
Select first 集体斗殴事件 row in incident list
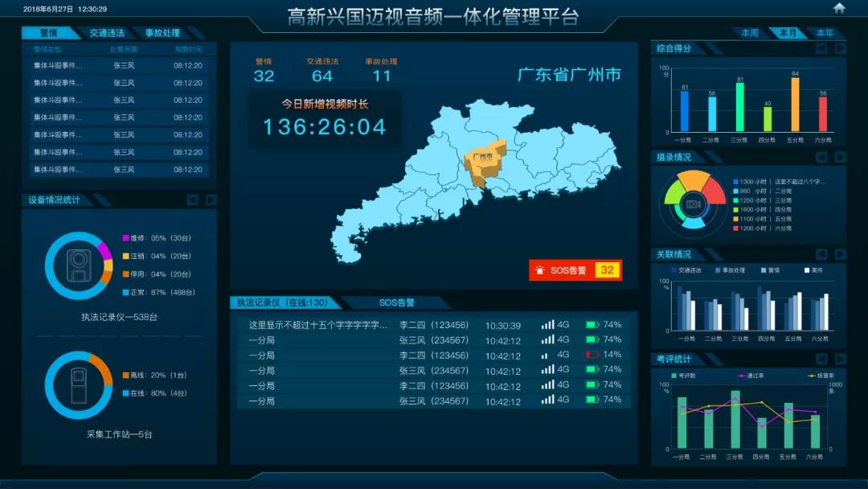click(x=119, y=65)
